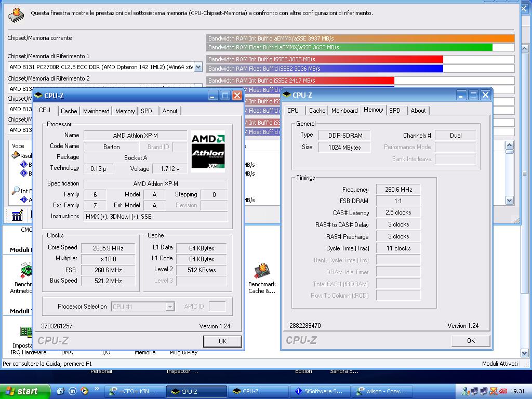Open Riferimento 1 dropdown arrow
The width and height of the screenshot is (532, 399).
point(198,67)
